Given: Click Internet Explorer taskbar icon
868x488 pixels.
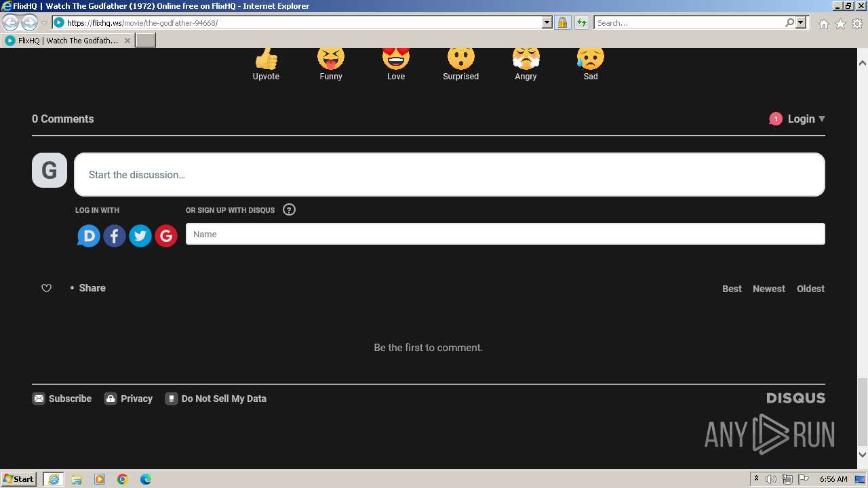Looking at the screenshot, I should tap(54, 479).
